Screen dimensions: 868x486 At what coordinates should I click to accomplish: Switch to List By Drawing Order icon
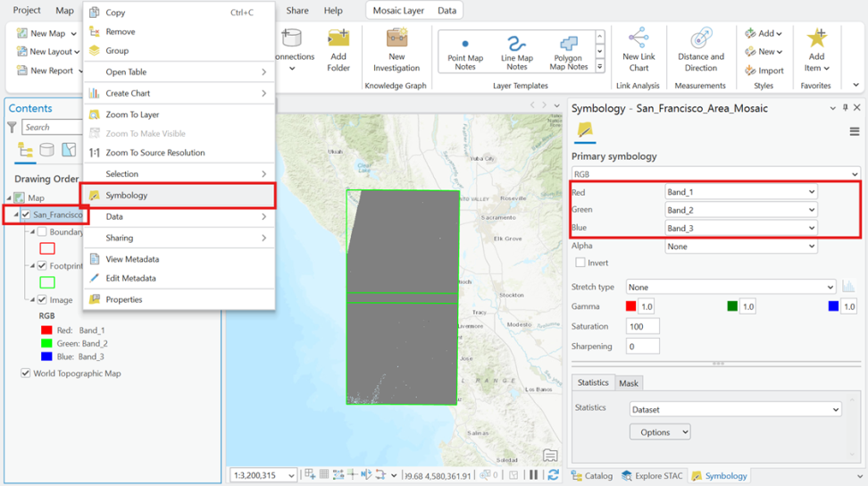[25, 150]
